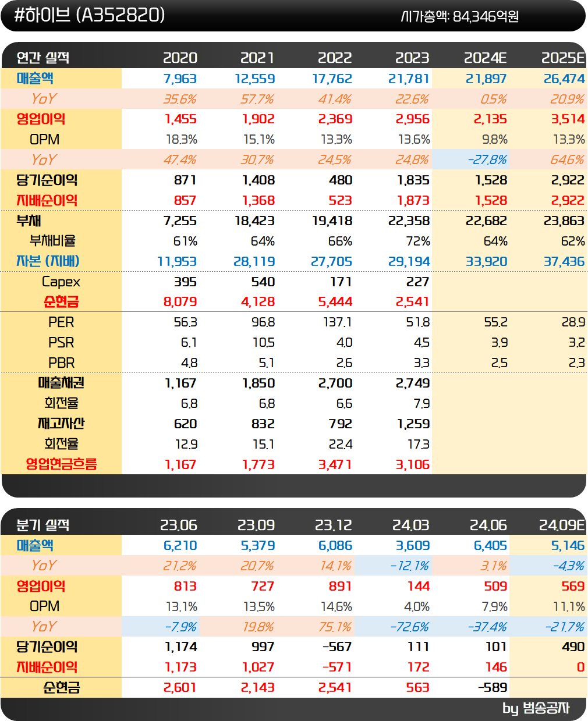Select the 2021 debt value 18,423

pos(254,221)
